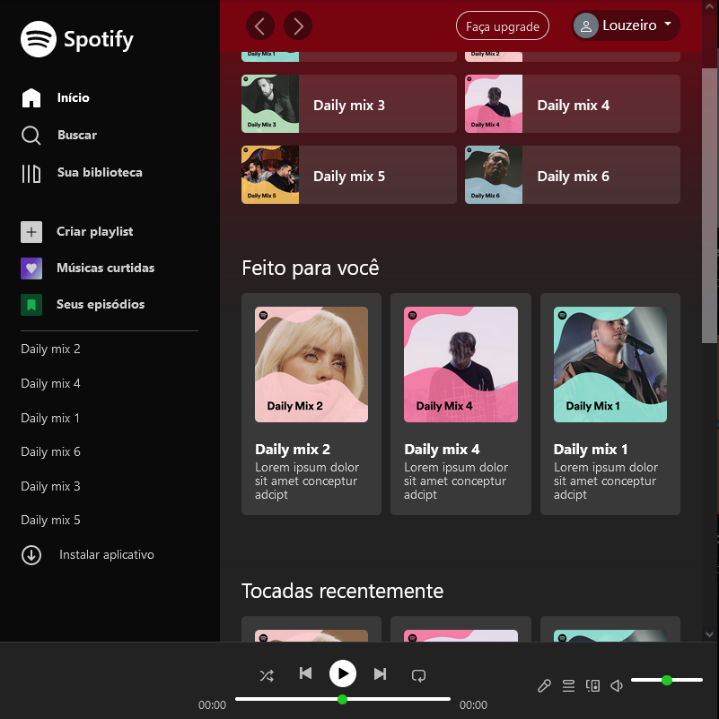This screenshot has width=719, height=719.
Task: Click the user avatar icon
Action: tap(586, 26)
